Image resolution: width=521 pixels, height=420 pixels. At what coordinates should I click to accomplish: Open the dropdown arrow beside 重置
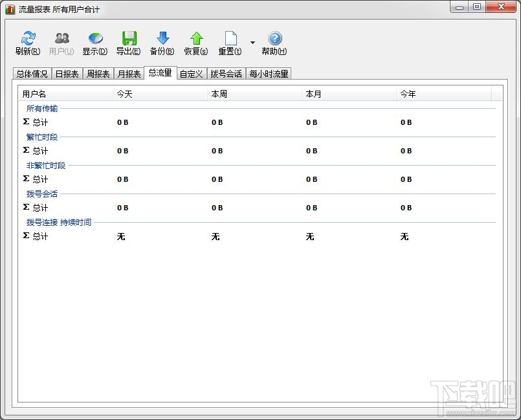click(252, 42)
